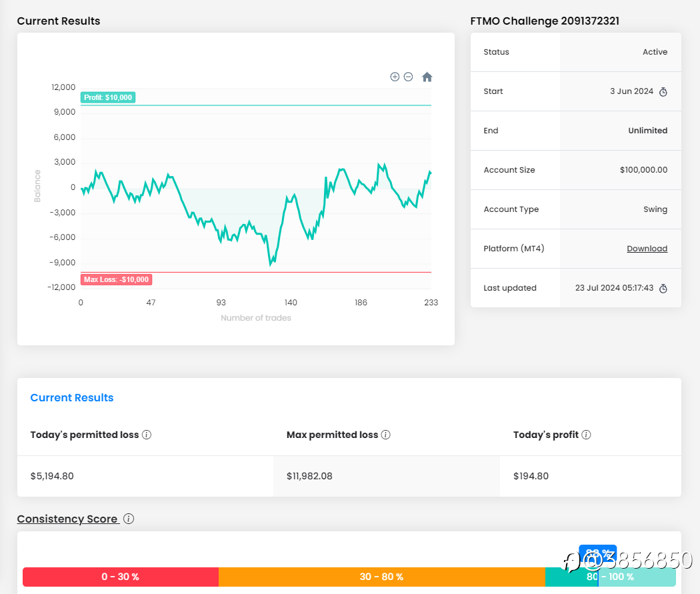Image resolution: width=700 pixels, height=594 pixels.
Task: Select the Profit: $10,000 chart label
Action: tap(108, 97)
